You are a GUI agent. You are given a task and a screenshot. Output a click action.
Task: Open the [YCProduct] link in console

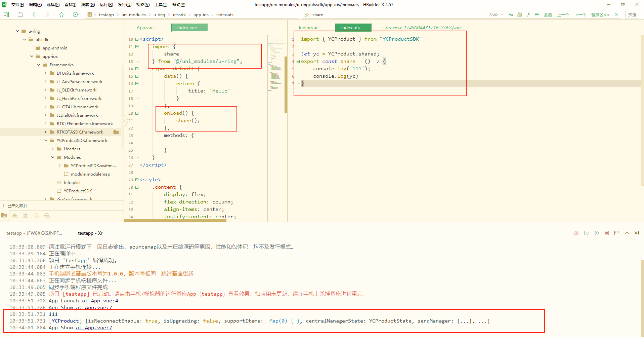point(66,321)
